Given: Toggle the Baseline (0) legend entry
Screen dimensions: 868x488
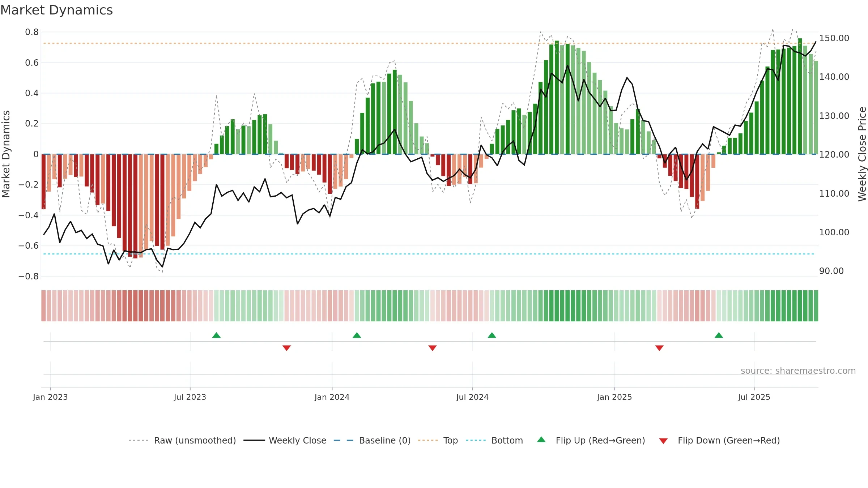Looking at the screenshot, I should tap(372, 440).
